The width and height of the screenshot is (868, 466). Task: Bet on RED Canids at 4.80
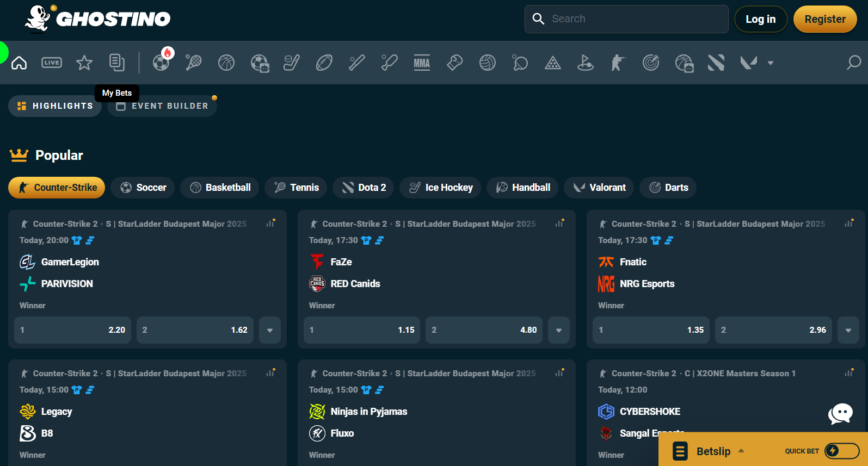[484, 330]
